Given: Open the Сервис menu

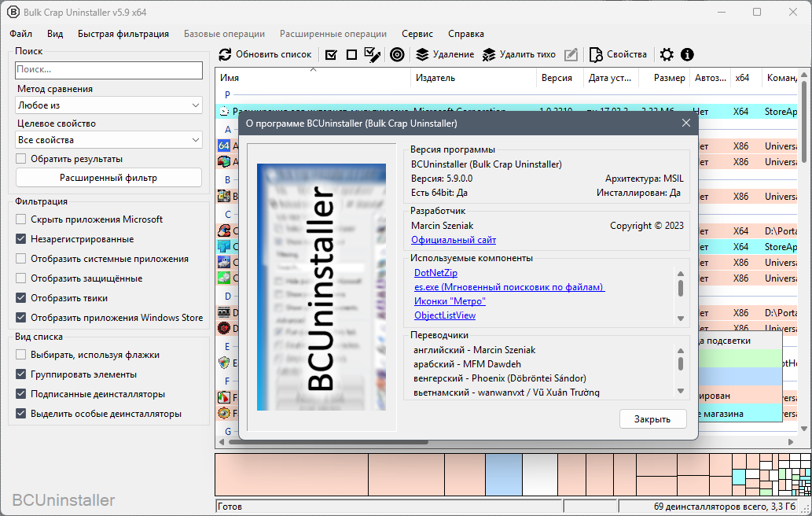Looking at the screenshot, I should 417,34.
